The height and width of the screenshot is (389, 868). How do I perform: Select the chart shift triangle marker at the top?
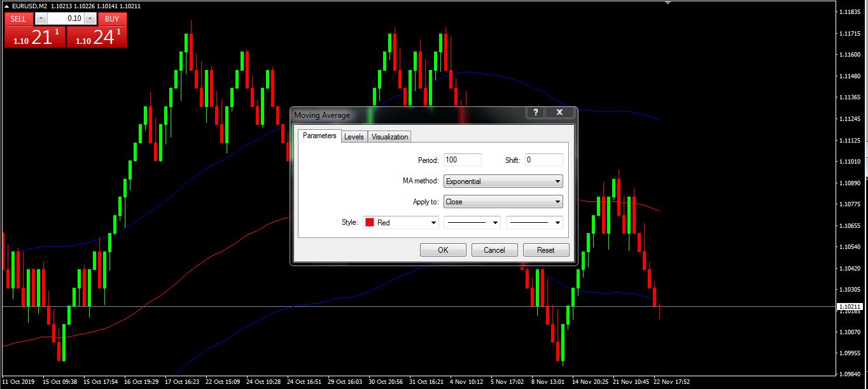[x=668, y=3]
